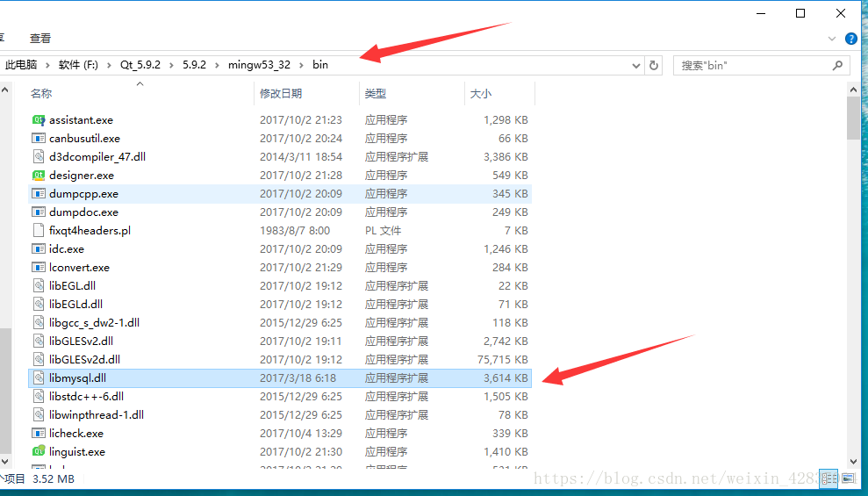This screenshot has height=496, width=868.
Task: Click the file list scrollbar down arrow
Action: tap(854, 462)
